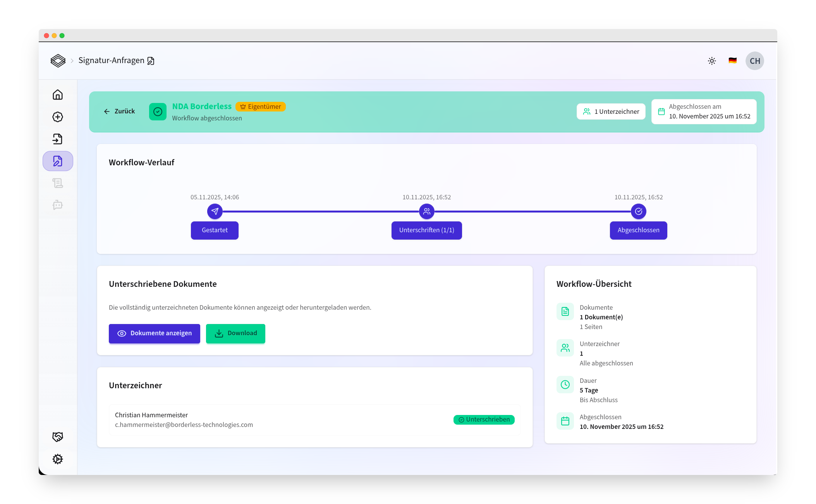Open the Abgeschlossen am date details

click(x=704, y=111)
